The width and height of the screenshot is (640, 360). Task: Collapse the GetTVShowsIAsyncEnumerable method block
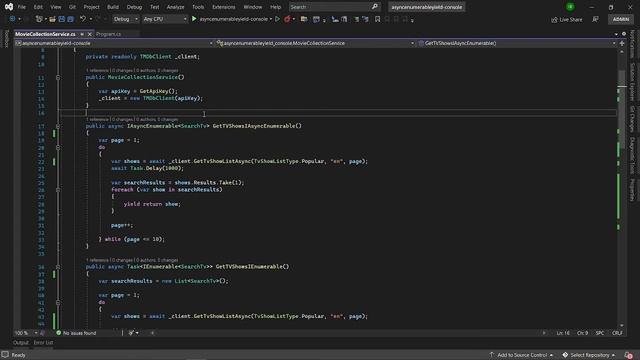(58, 126)
